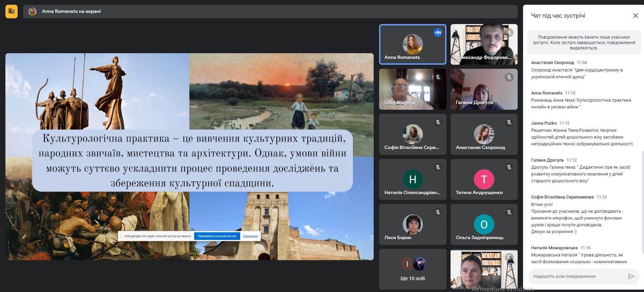644x292 pixels.
Task: Select Галина Дрогуль video tile
Action: point(484,89)
